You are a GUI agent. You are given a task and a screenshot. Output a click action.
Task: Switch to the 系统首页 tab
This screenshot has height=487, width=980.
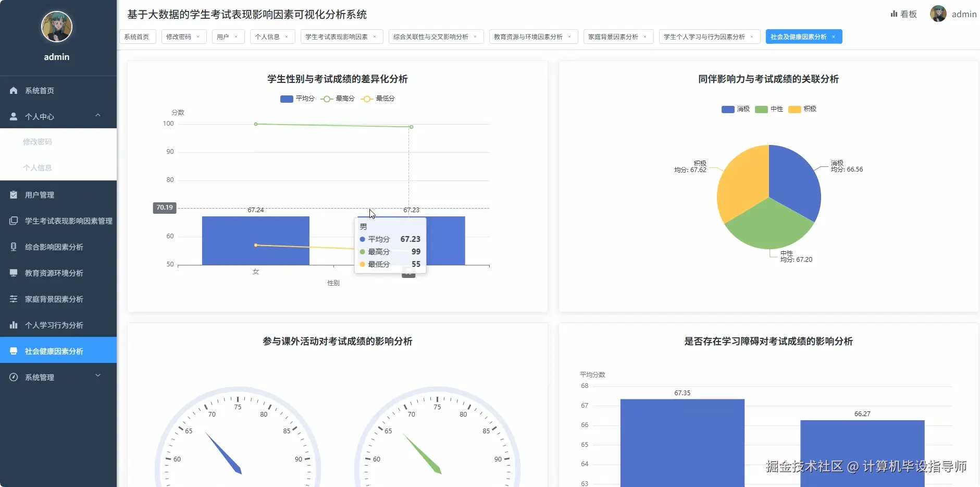pos(138,37)
